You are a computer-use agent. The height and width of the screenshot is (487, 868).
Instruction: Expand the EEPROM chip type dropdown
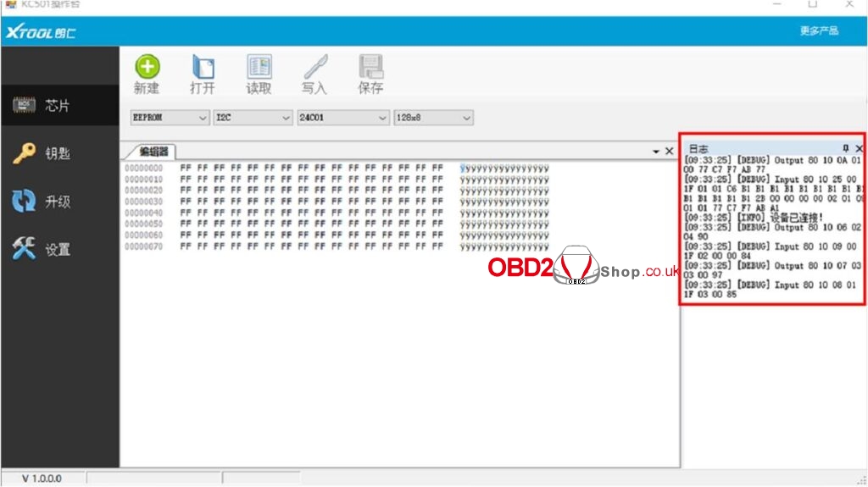coord(202,118)
